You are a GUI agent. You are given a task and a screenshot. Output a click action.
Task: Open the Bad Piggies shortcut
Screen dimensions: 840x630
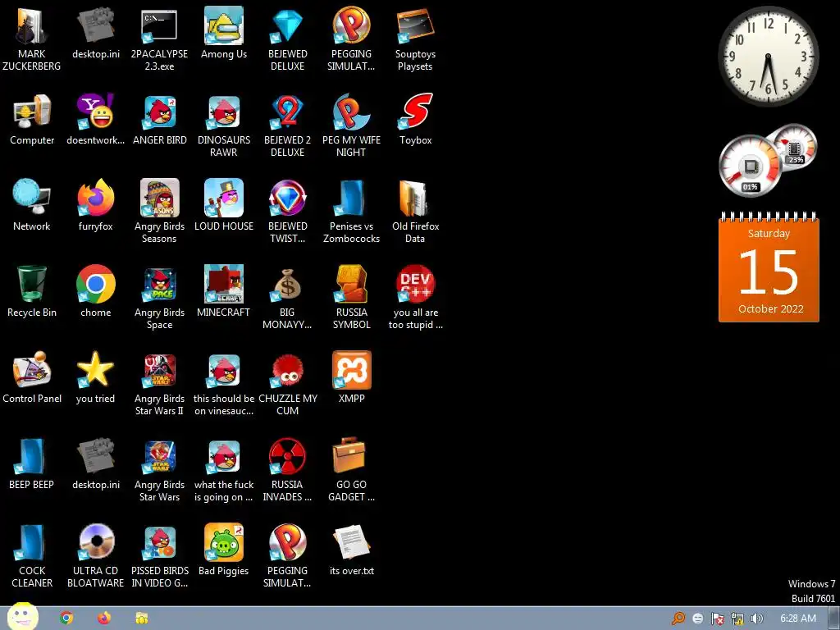click(223, 543)
